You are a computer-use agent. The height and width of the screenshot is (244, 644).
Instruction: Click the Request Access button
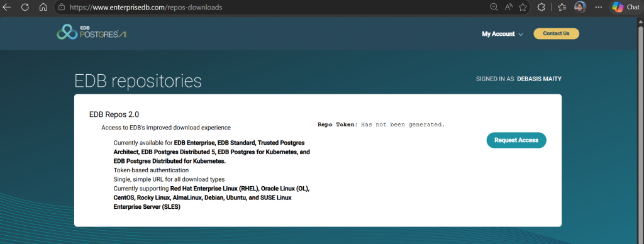pos(516,140)
